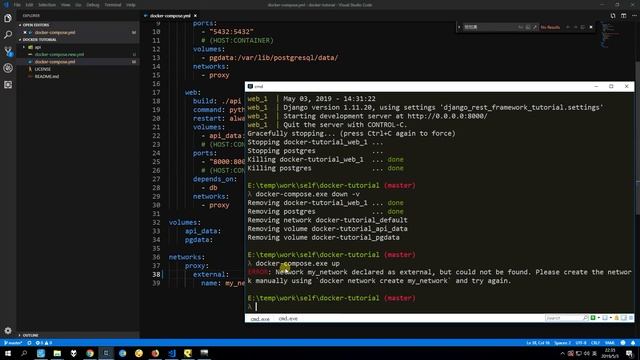Screen dimensions: 640x360
Task: Open the Edit menu
Action: pyautogui.click(x=29, y=5)
